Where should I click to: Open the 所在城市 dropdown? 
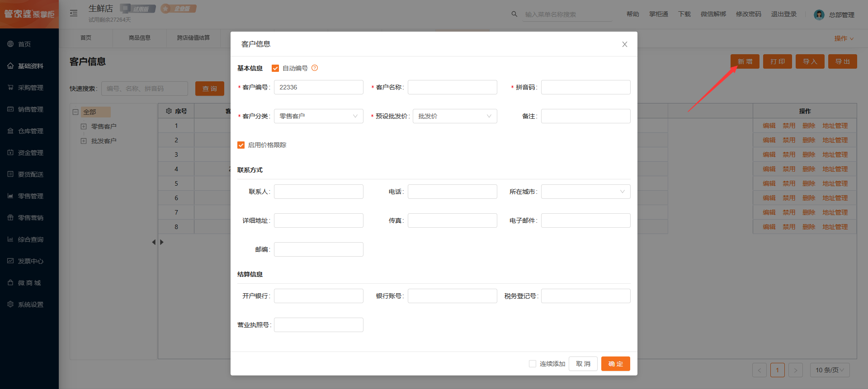coord(586,192)
